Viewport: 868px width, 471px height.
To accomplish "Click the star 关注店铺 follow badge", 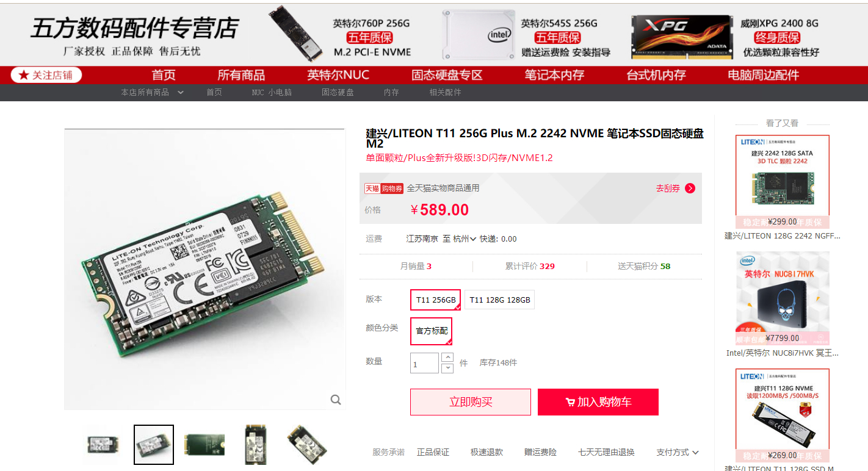I will coord(46,75).
